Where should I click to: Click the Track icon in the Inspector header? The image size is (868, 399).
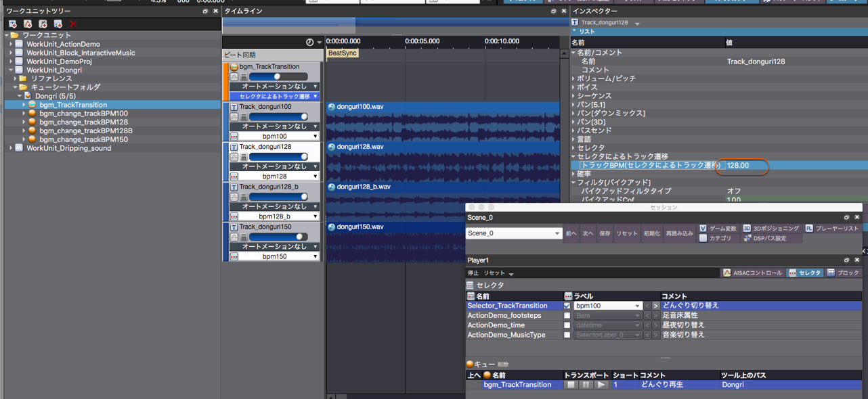tap(575, 22)
